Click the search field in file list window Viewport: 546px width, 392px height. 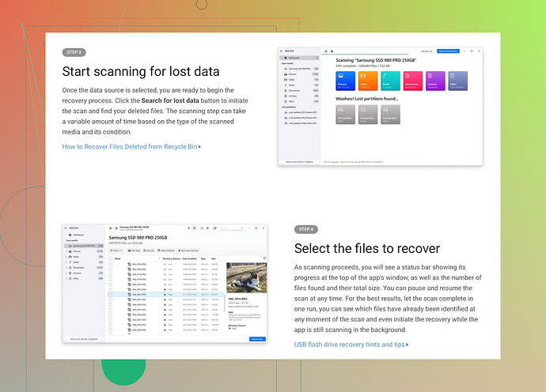tap(232, 228)
